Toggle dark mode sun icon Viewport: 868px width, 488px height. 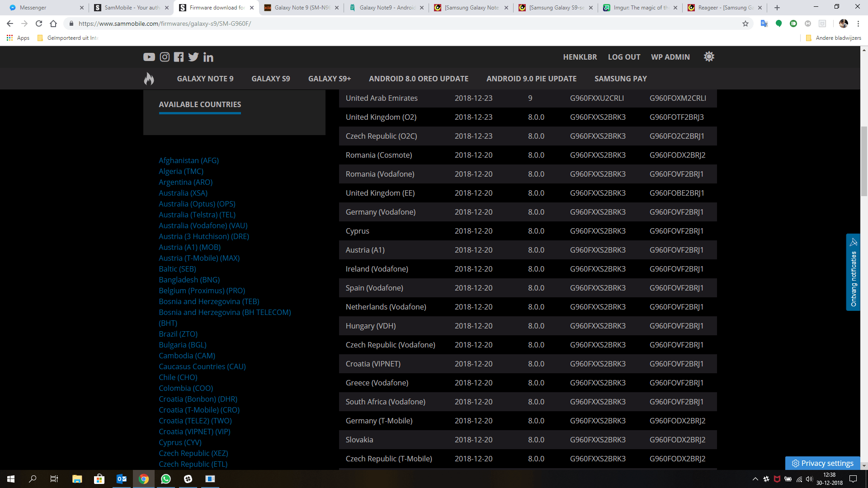709,57
